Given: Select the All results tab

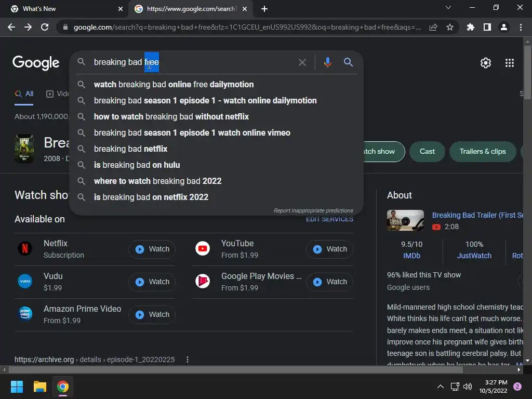Looking at the screenshot, I should [24, 94].
